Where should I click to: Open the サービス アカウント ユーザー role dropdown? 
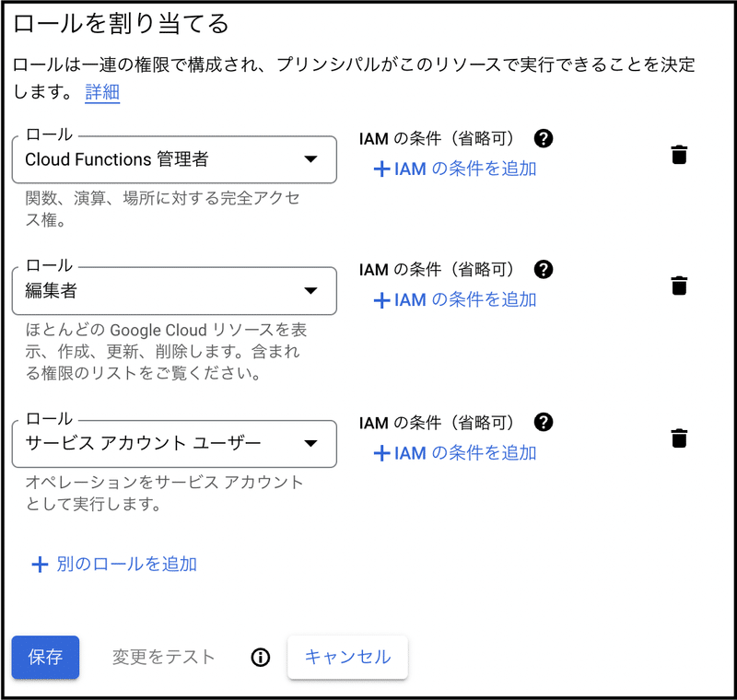click(174, 444)
